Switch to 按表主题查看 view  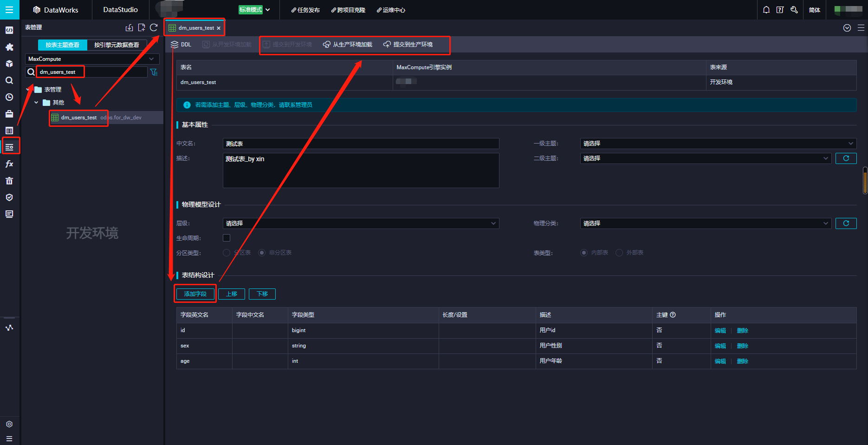[63, 45]
